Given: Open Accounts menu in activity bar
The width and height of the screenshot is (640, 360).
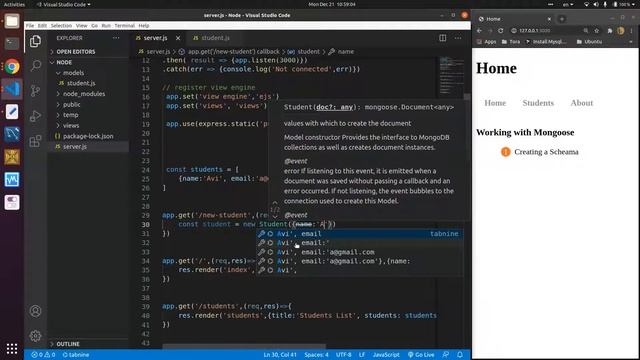Looking at the screenshot, I should pyautogui.click(x=36, y=311).
